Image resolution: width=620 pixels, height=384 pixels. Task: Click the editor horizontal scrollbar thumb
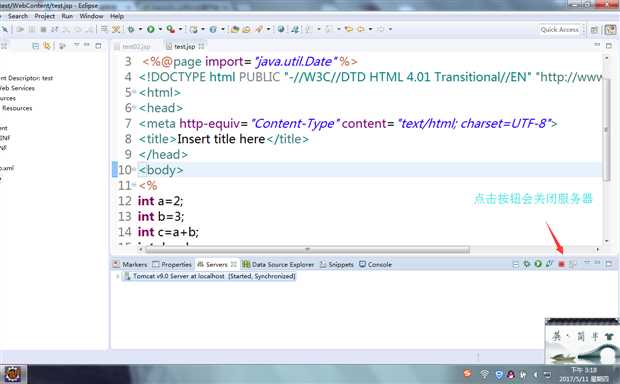tap(308, 250)
